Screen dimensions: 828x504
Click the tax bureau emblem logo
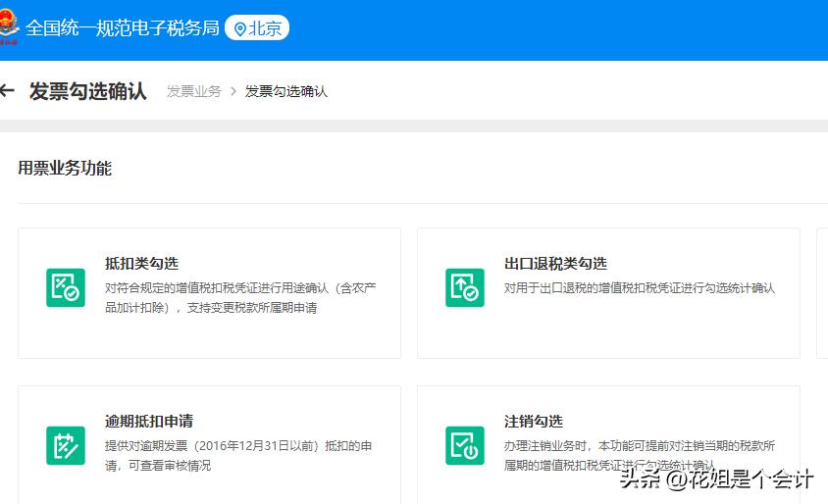[9, 27]
